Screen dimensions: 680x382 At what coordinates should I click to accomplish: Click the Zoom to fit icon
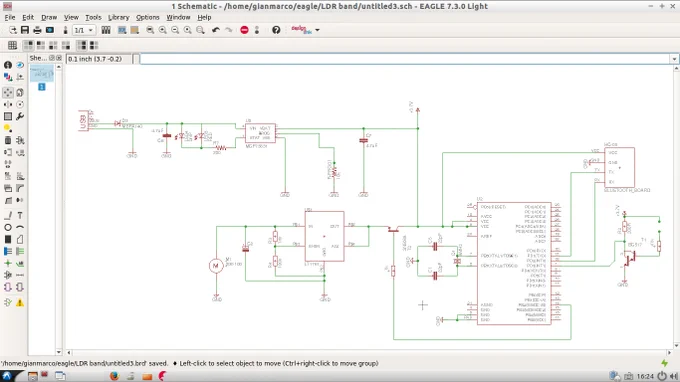coord(150,30)
